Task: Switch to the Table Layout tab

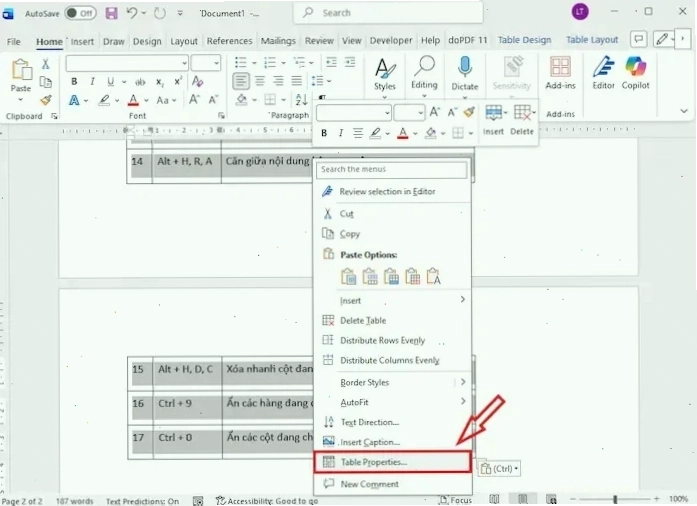Action: (x=592, y=40)
